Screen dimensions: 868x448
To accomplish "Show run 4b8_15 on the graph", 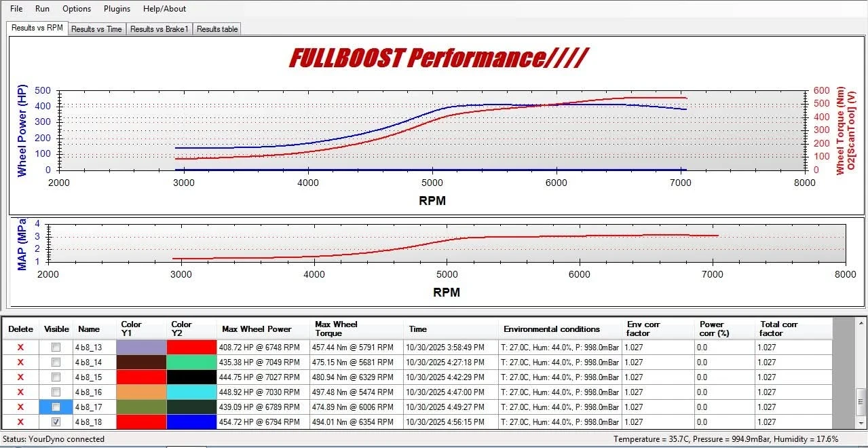I will 56,377.
